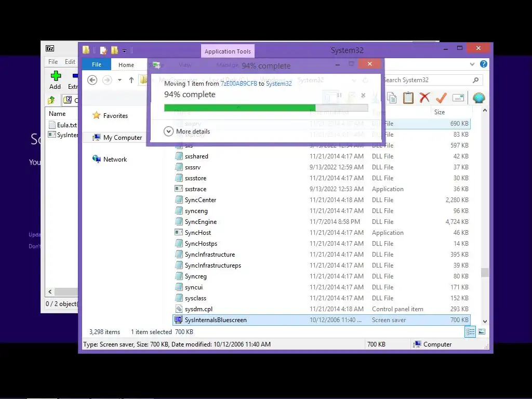Open the Classic Explorer shell settings icon
Screen dimensions: 532x399
coord(478,98)
